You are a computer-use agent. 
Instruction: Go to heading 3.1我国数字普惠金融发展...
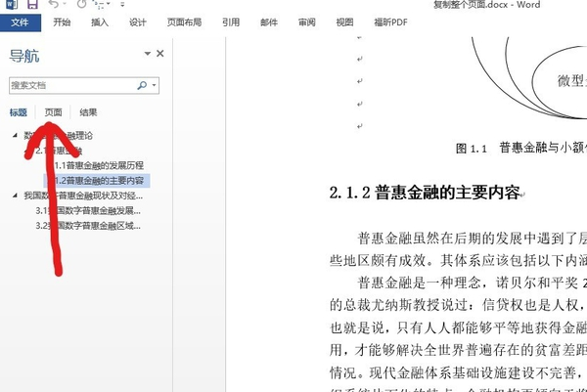click(x=88, y=210)
